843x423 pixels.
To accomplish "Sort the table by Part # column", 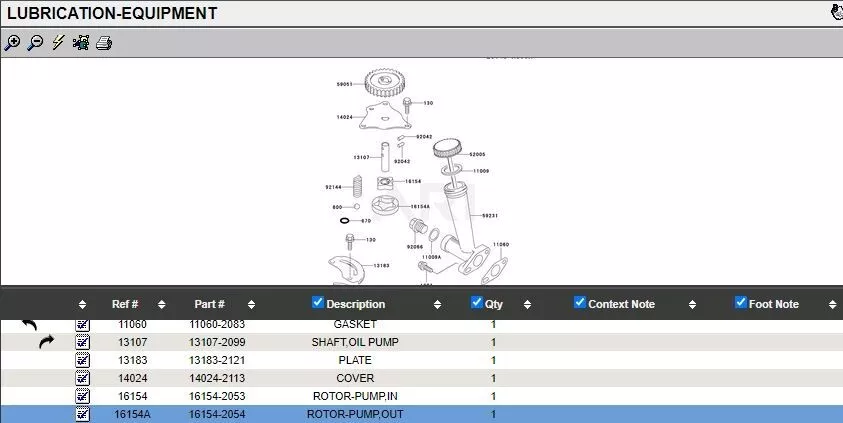I will (209, 304).
